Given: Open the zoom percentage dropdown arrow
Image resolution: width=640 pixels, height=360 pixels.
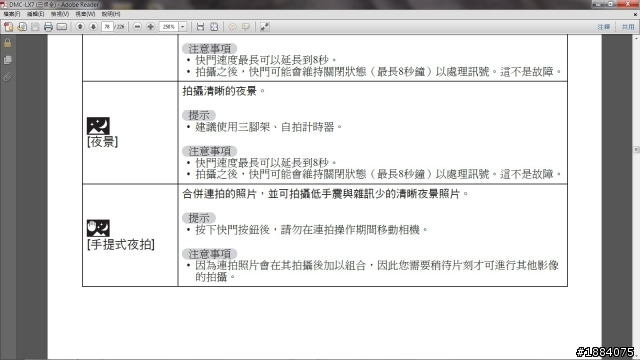Looking at the screenshot, I should pos(183,27).
